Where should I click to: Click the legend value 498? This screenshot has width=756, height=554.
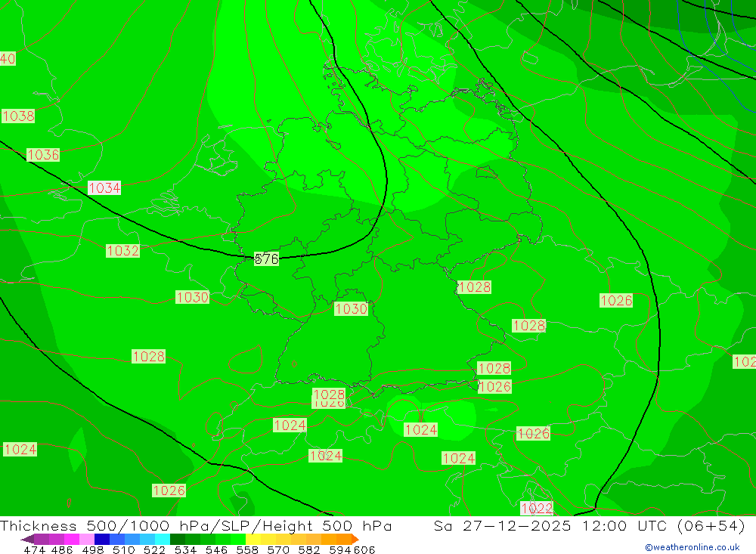(x=92, y=549)
